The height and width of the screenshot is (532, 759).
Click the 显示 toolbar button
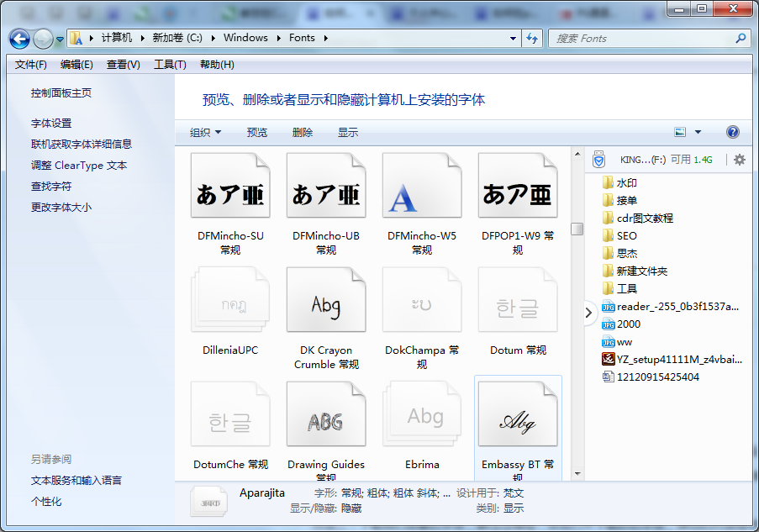[347, 132]
